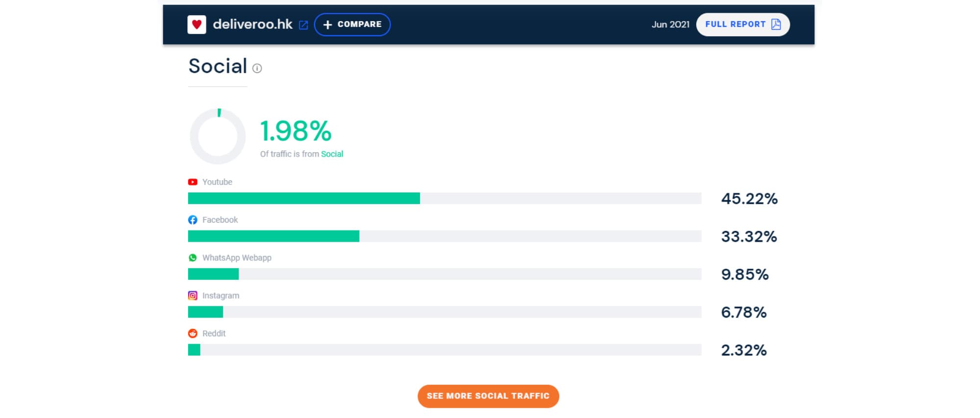Click the PDF icon in Full Report
980x418 pixels.
776,24
